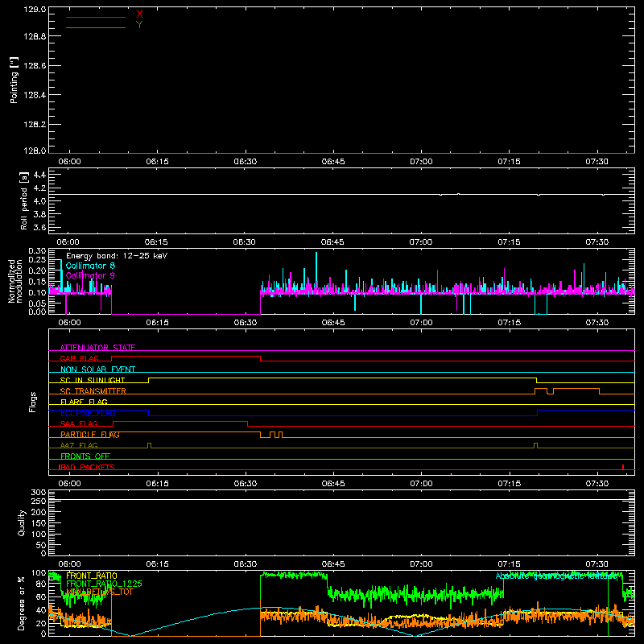Click the "Roll period [s]" axis title
The image size is (644, 644).
[x=24, y=200]
